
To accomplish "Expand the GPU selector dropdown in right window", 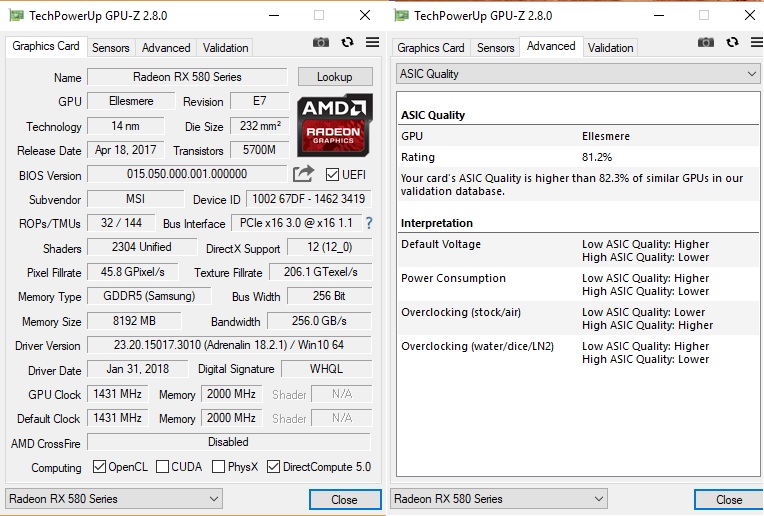I will tap(498, 499).
